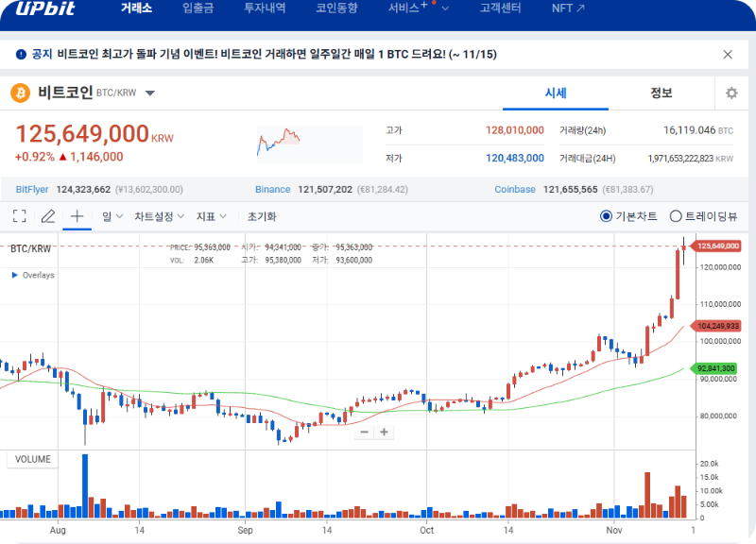Zoom out using the chart minus button

click(364, 432)
